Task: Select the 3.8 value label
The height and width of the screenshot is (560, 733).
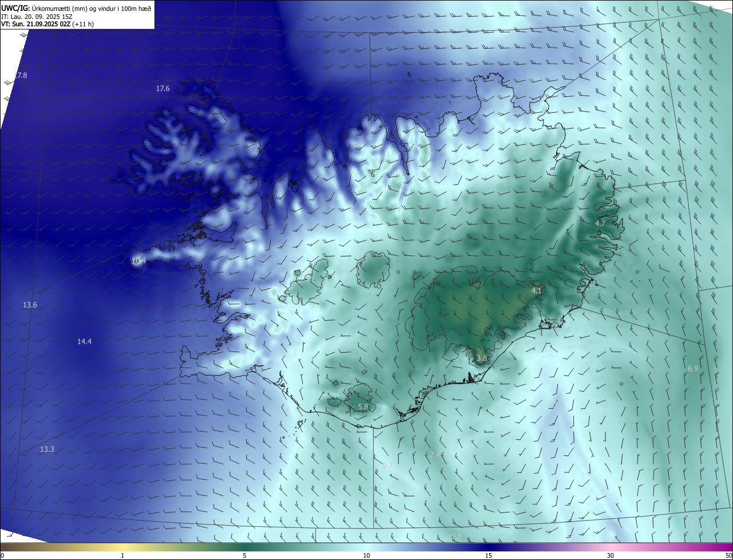Action: pyautogui.click(x=482, y=358)
